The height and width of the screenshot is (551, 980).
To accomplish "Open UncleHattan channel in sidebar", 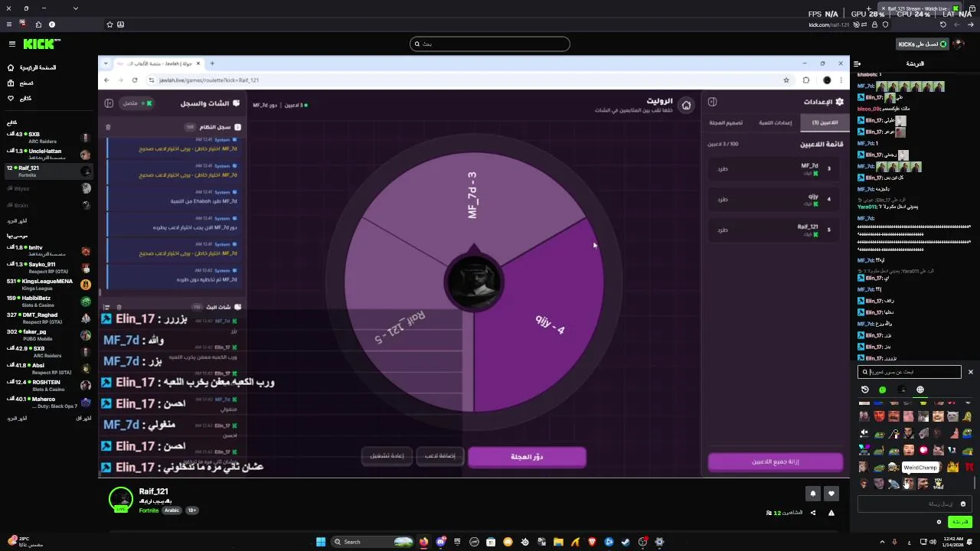I will click(x=48, y=154).
